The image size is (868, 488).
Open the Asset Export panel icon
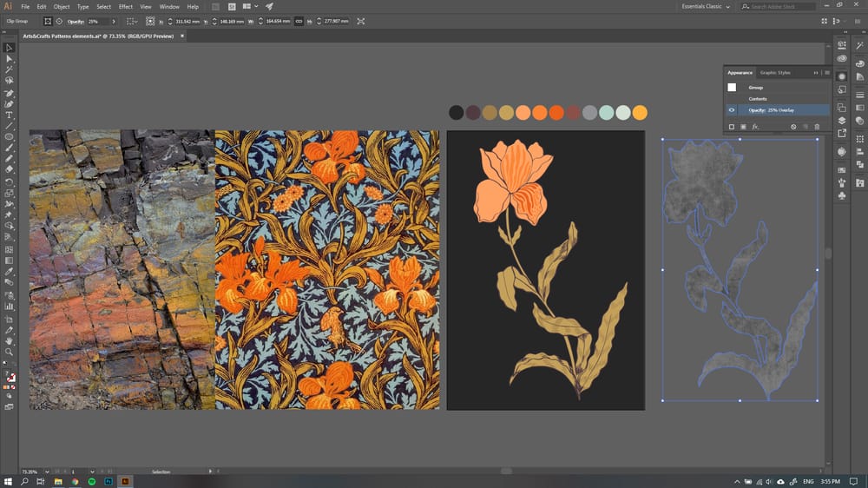click(x=842, y=133)
